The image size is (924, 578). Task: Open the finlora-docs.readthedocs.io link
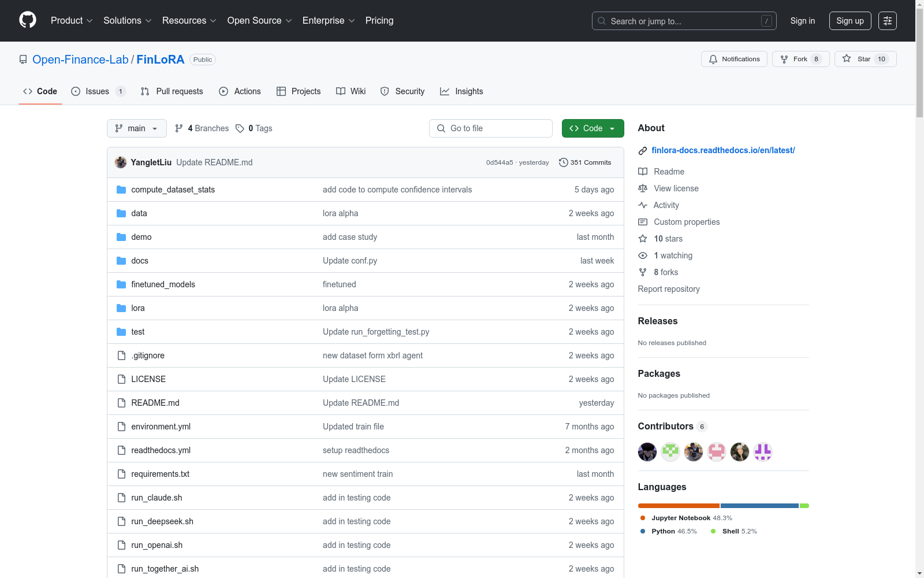[723, 150]
